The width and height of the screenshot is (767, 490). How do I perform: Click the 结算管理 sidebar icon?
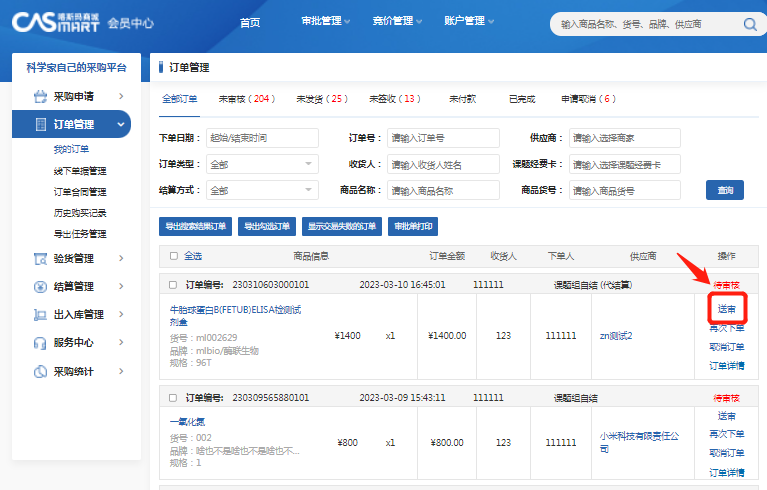[40, 287]
